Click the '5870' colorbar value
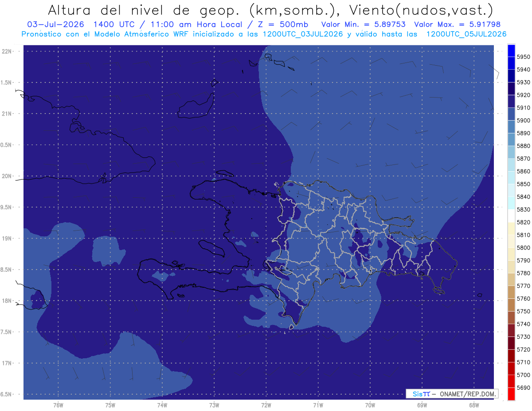Image resolution: width=532 pixels, height=411 pixels. (523, 158)
